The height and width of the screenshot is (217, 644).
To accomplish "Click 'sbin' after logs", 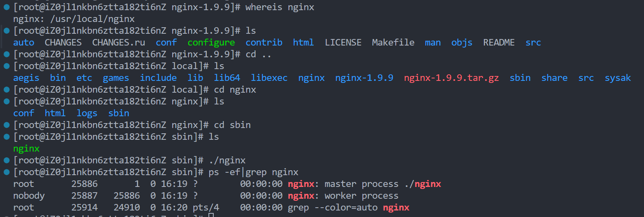I will click(119, 113).
